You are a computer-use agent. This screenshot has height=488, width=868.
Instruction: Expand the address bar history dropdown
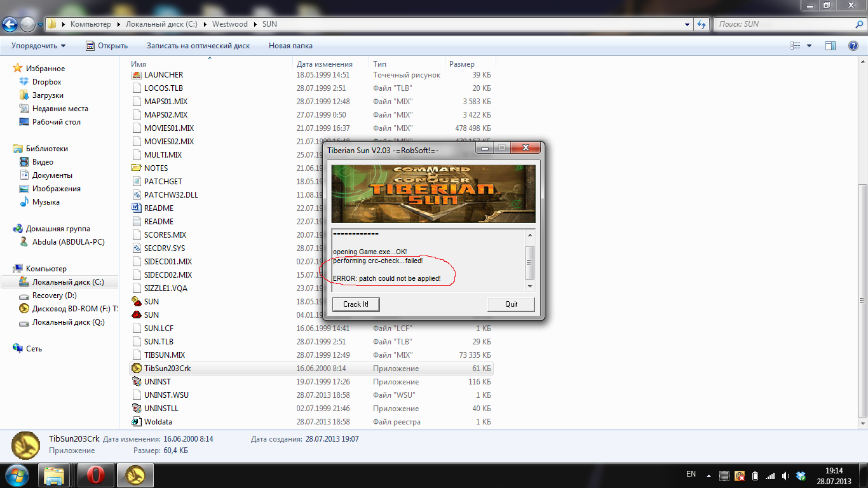tap(688, 24)
